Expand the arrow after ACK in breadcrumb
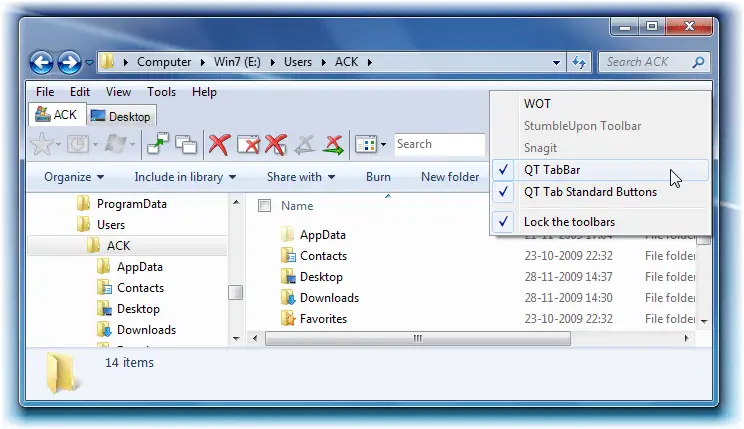744x429 pixels. pyautogui.click(x=369, y=62)
